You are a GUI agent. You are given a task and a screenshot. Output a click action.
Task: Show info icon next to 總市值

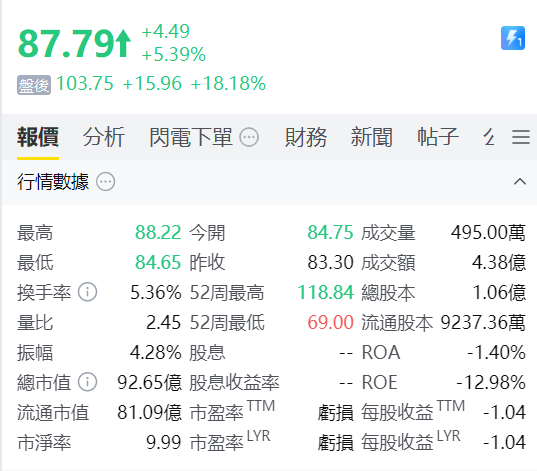pos(87,382)
